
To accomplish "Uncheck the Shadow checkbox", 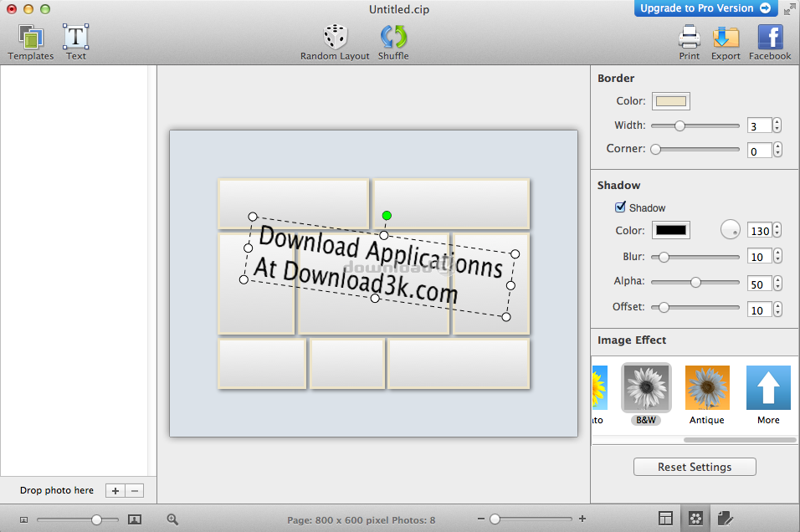I will coord(620,207).
